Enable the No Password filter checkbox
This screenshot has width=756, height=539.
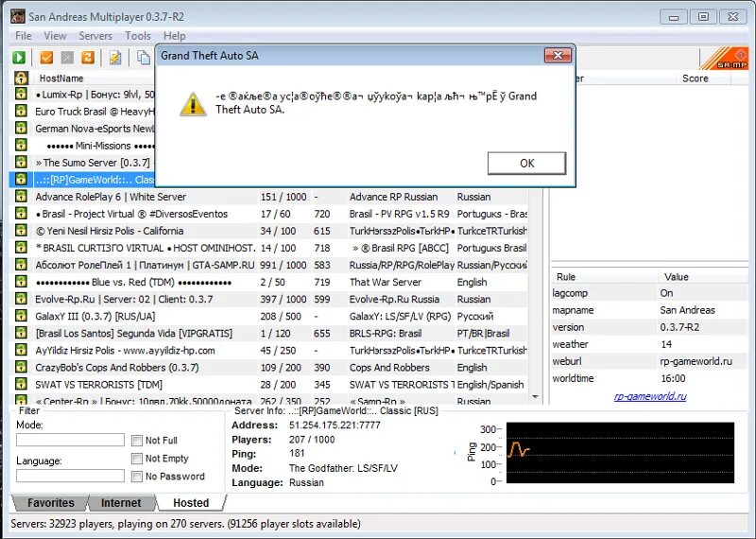(x=137, y=477)
